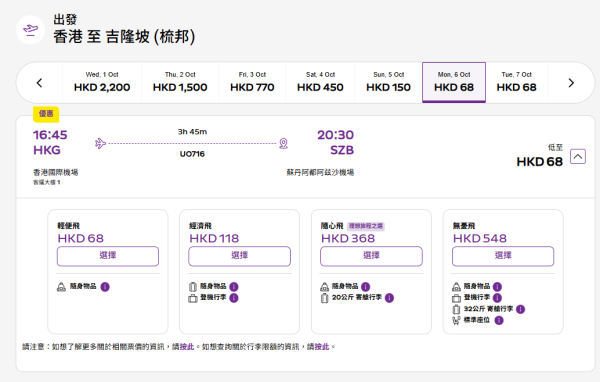Open 隨身物品 info icon in 無憂飛 card
This screenshot has width=600, height=382.
click(x=497, y=287)
